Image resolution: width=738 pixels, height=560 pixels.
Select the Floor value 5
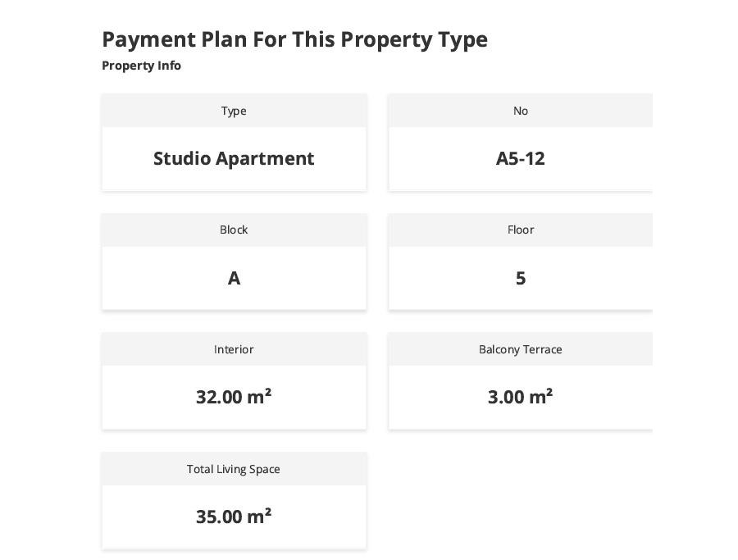coord(521,278)
